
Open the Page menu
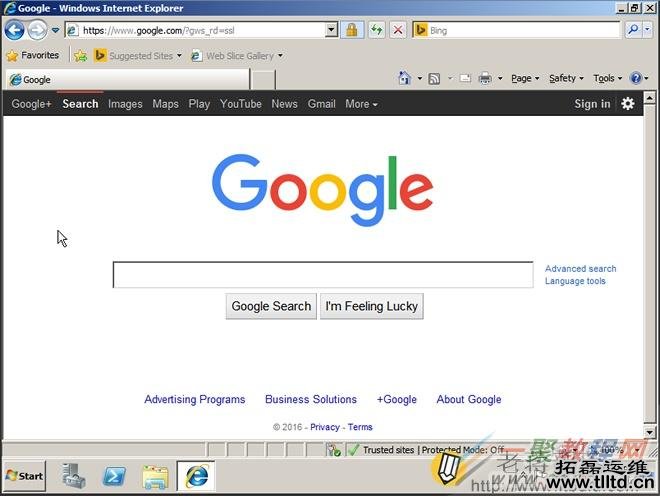click(x=524, y=78)
